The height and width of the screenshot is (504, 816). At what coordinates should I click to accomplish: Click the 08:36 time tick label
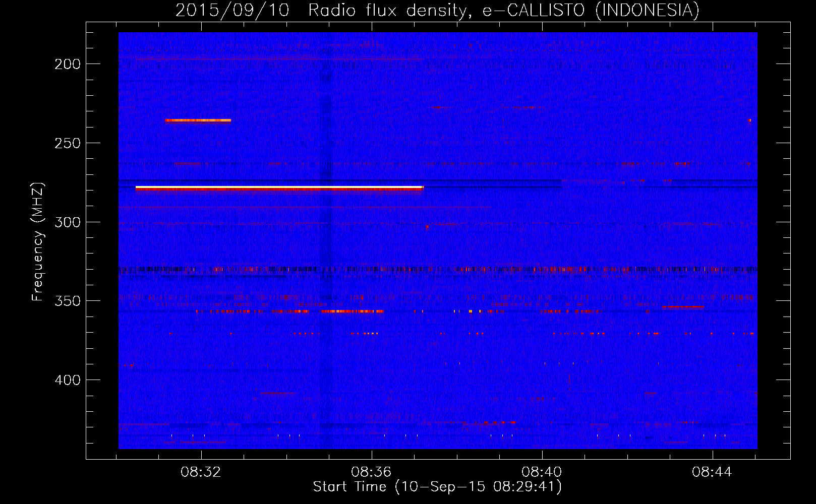coord(372,472)
